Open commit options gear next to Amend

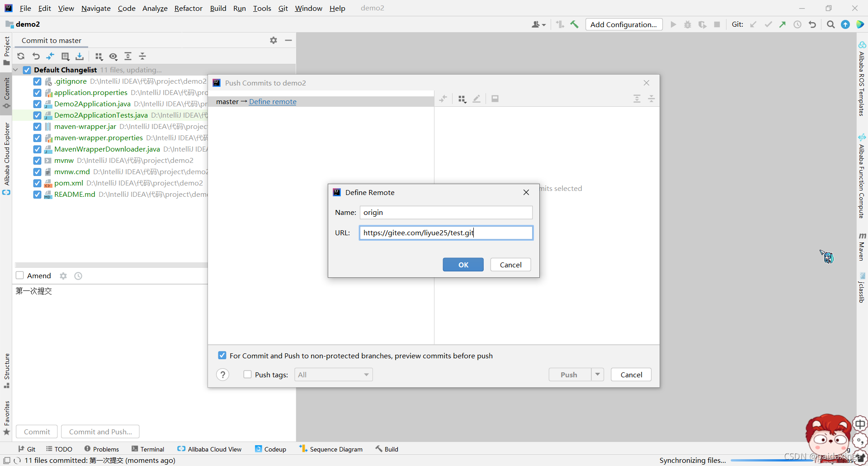point(63,276)
